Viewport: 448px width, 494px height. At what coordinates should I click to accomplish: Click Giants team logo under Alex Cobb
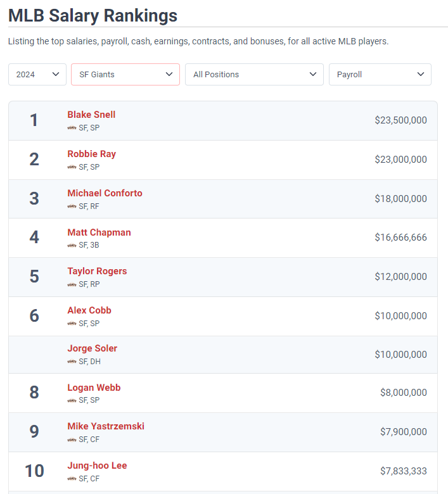(x=72, y=324)
